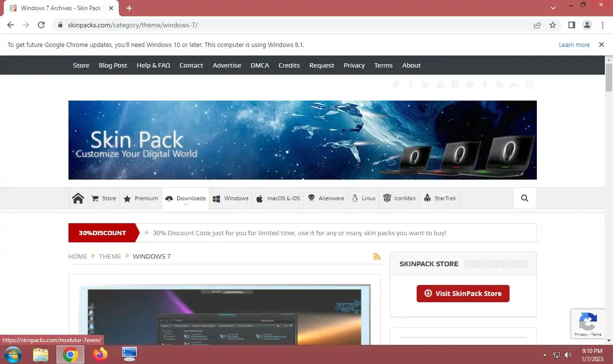613x364 pixels.
Task: Open the Request page
Action: 322,65
